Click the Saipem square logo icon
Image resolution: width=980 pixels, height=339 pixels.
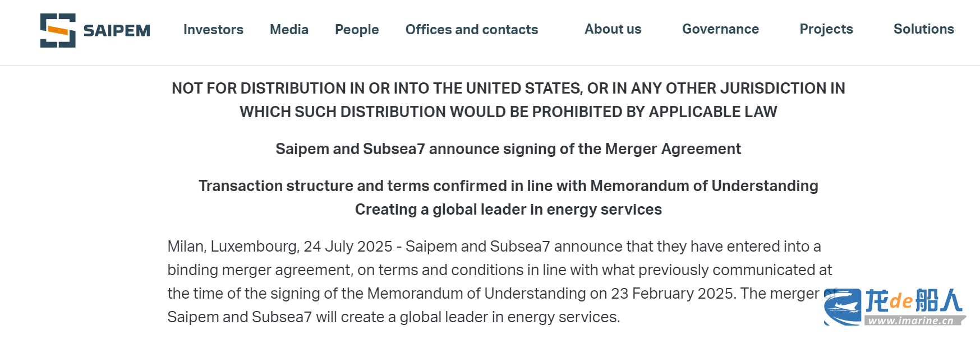pyautogui.click(x=58, y=30)
